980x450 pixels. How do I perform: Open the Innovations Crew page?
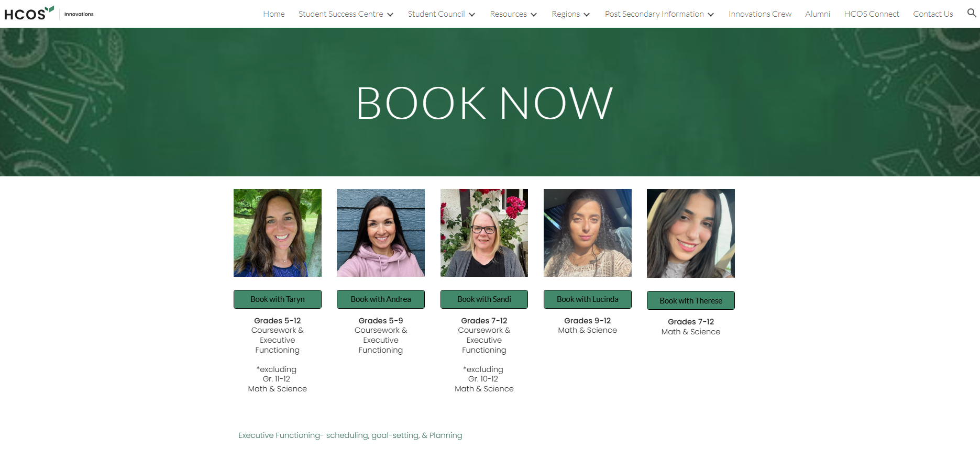760,14
